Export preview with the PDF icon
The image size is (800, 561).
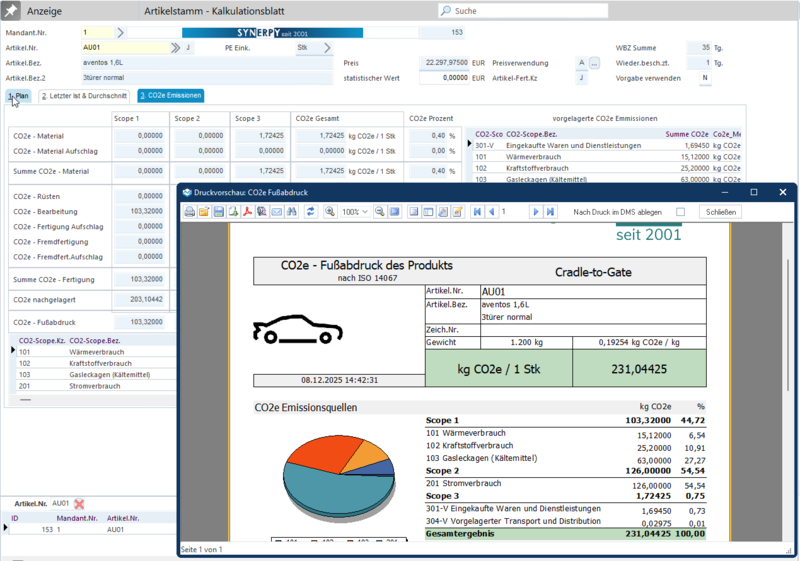pos(247,212)
